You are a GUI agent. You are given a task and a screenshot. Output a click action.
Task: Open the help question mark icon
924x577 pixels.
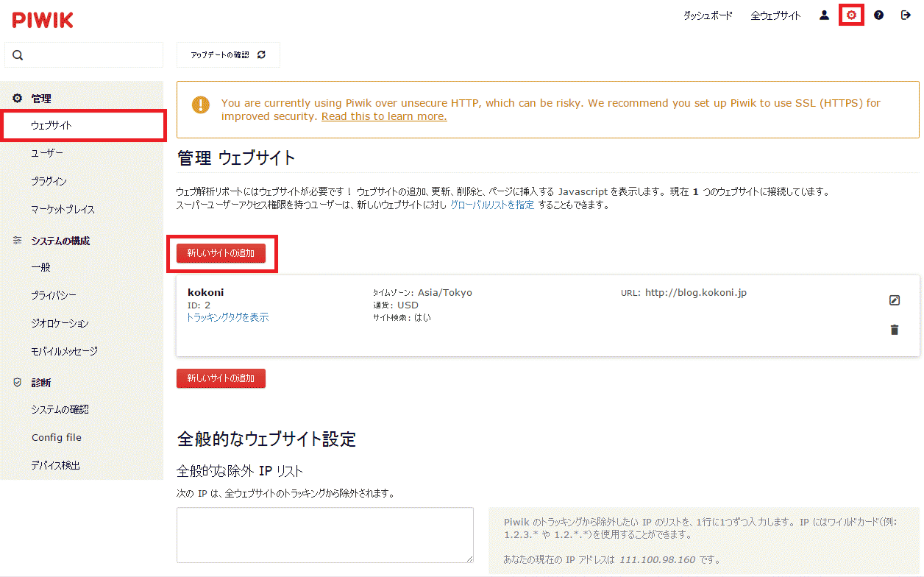pos(878,15)
